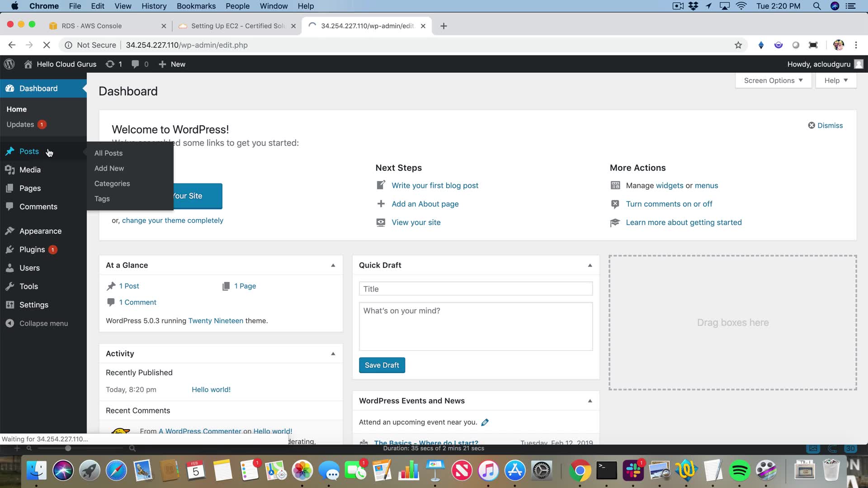The height and width of the screenshot is (488, 868).
Task: Click the WordPress logo in admin bar
Action: pos(9,64)
